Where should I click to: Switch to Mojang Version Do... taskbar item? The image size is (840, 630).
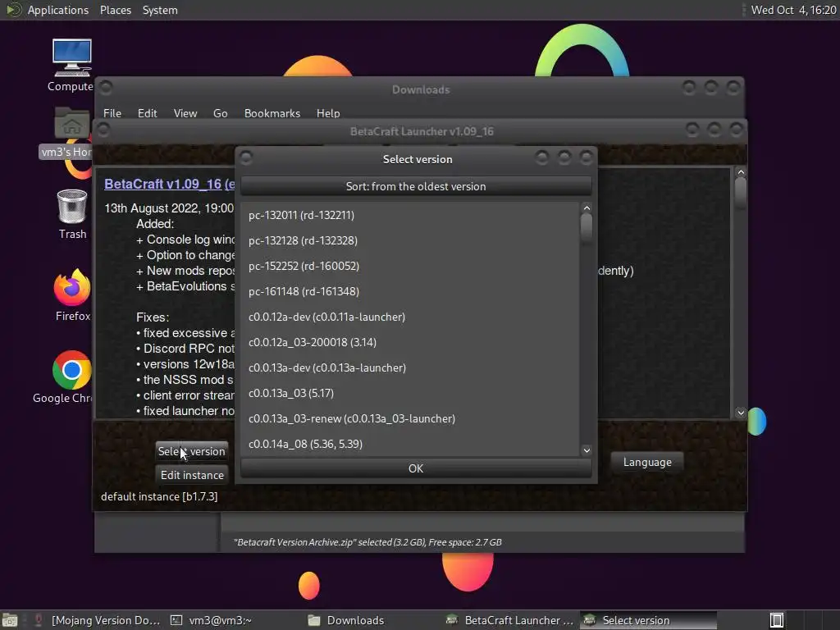98,620
